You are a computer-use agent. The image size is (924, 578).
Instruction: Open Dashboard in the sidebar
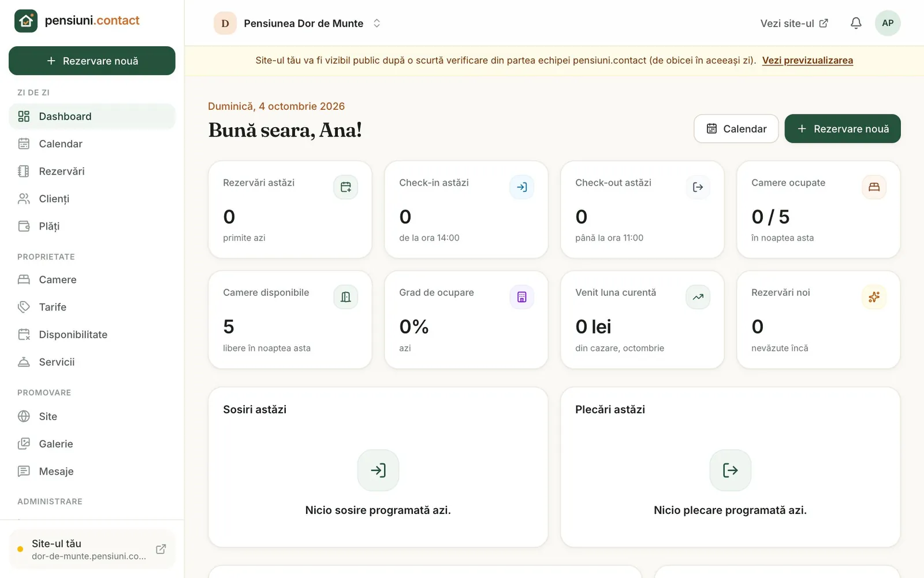click(x=92, y=116)
